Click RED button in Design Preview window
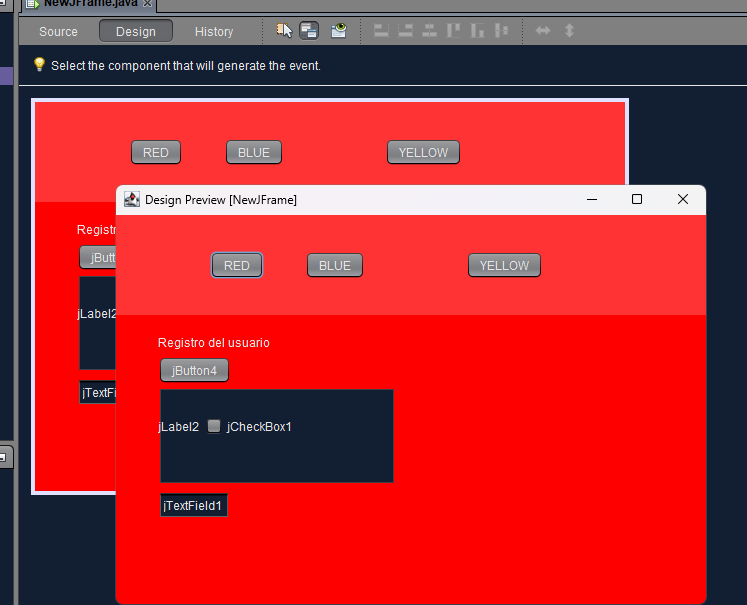The height and width of the screenshot is (605, 747). pos(237,265)
